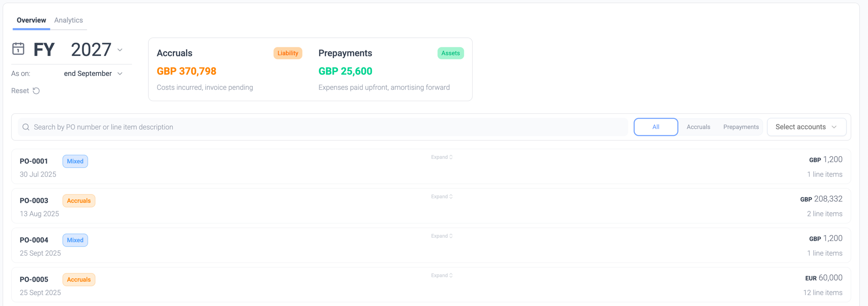Click the orange Liability badge
The image size is (868, 306).
coord(288,53)
